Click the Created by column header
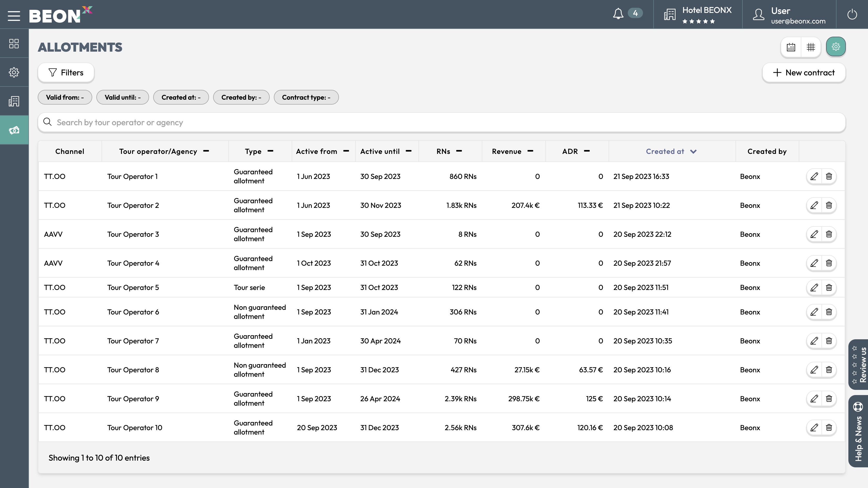Viewport: 868px width, 488px height. 767,151
